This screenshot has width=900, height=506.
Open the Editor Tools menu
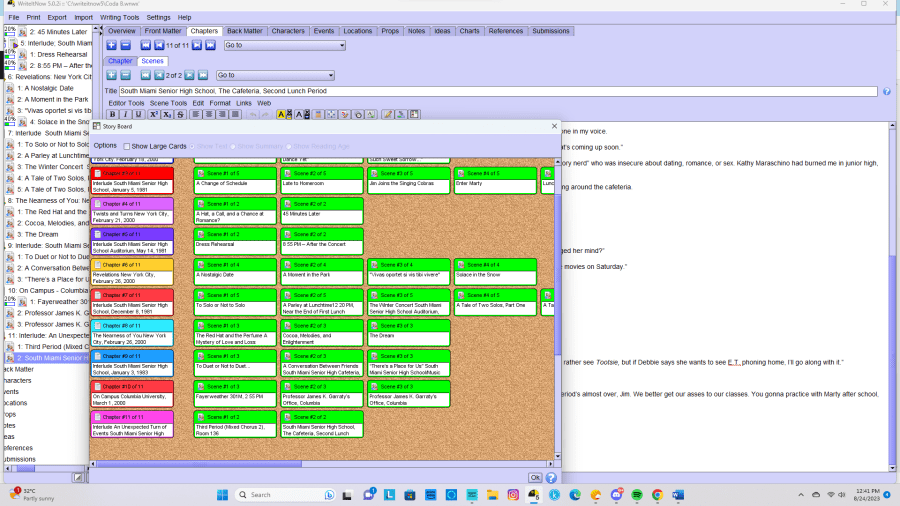click(x=126, y=103)
